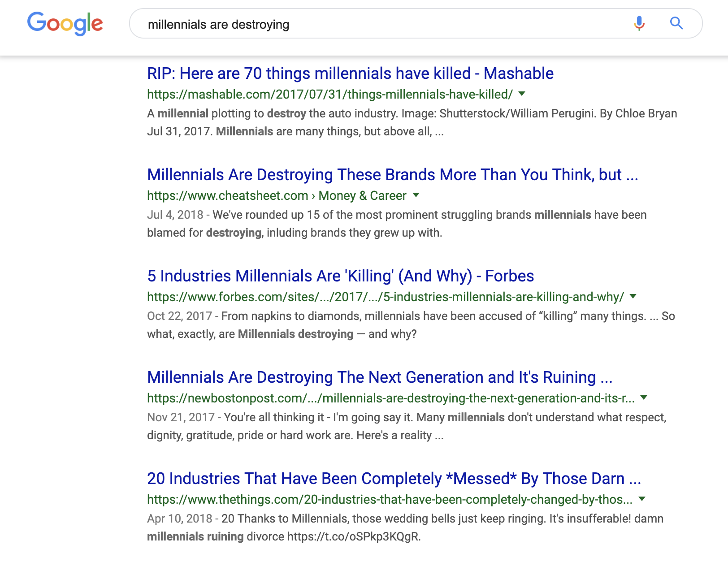The image size is (728, 562).
Task: Click the green thethings.com URL text
Action: (x=390, y=499)
